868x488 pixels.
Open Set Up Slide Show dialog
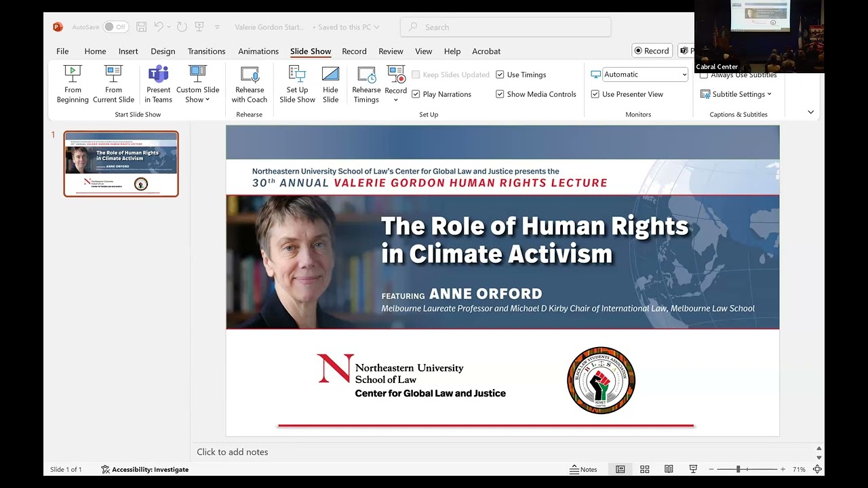[x=297, y=84]
